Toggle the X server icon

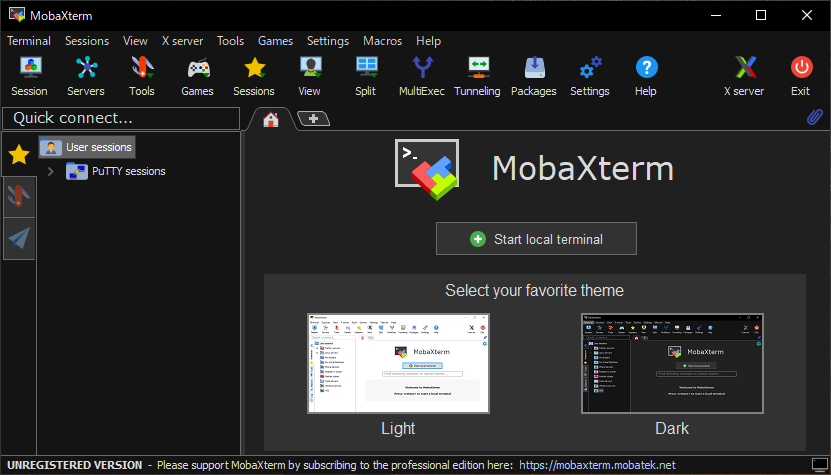coord(744,68)
